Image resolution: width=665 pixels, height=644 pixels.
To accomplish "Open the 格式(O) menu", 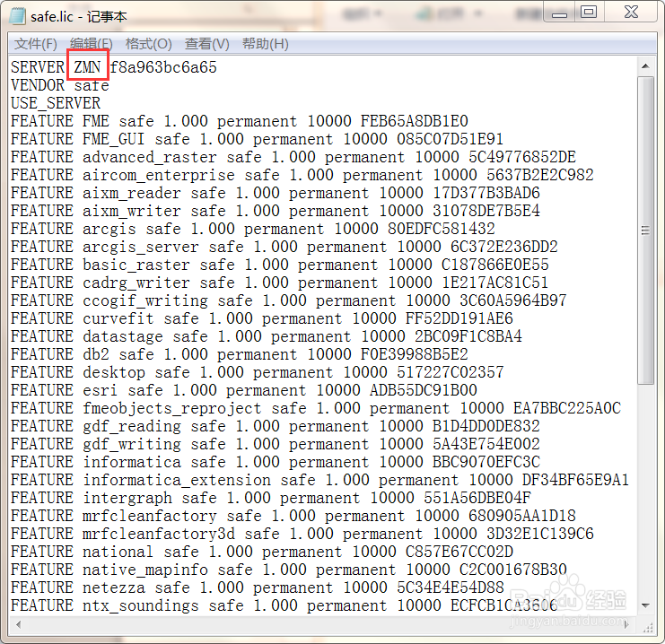I will [x=148, y=44].
